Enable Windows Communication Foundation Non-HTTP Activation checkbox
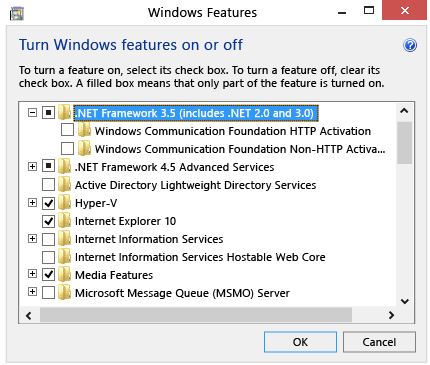 tap(67, 149)
